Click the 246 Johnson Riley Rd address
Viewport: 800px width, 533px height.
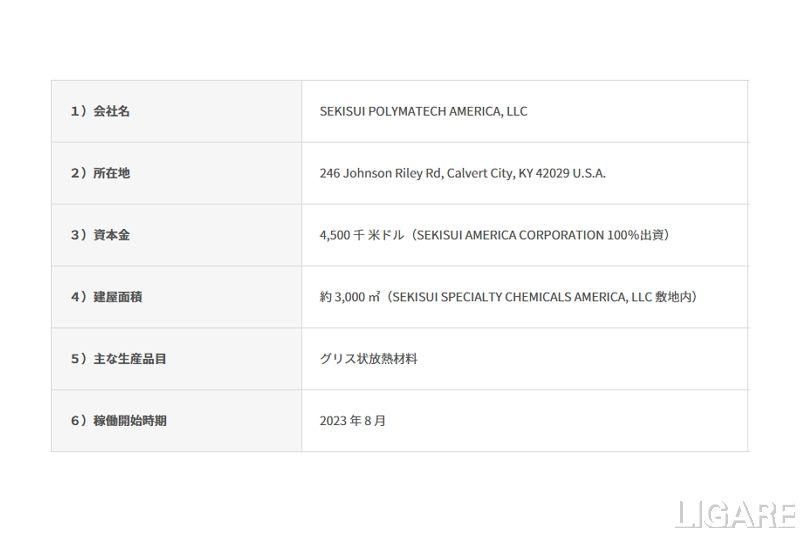coord(380,173)
